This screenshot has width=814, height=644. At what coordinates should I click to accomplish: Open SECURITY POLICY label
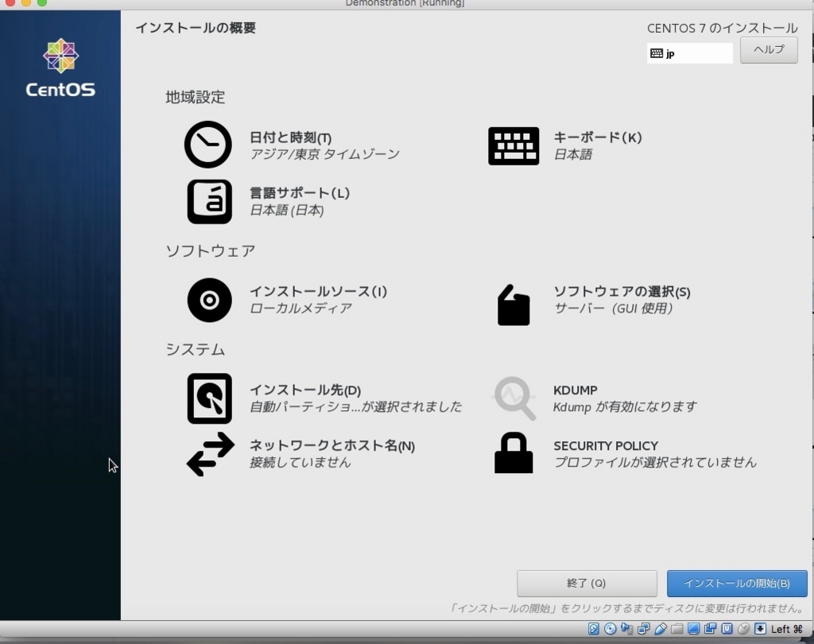click(x=606, y=445)
